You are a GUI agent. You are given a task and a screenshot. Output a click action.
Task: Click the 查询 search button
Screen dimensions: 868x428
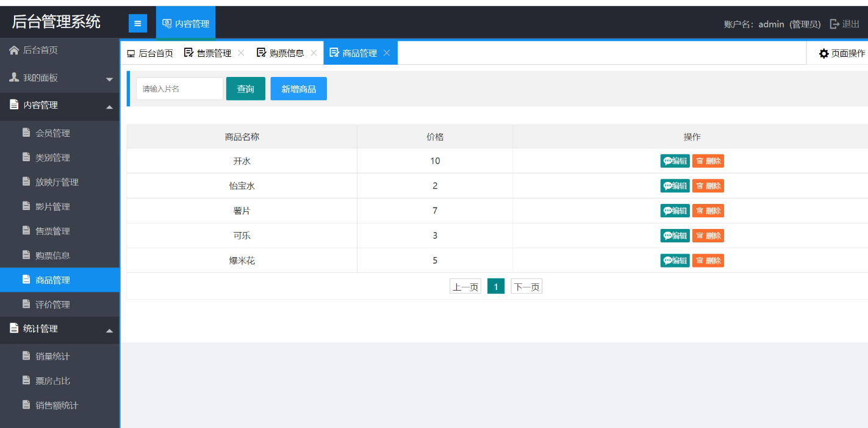pos(246,89)
